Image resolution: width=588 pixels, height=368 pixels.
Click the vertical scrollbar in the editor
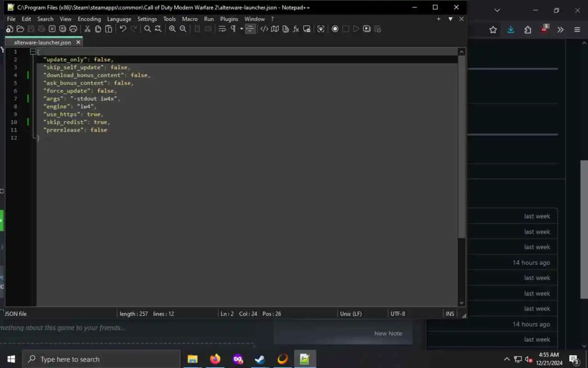click(x=462, y=147)
